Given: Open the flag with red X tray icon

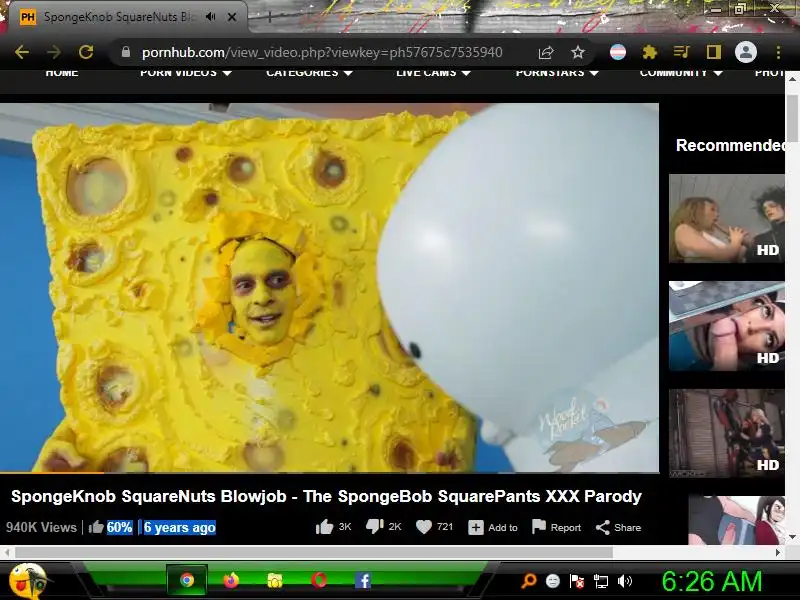Looking at the screenshot, I should coord(577,581).
